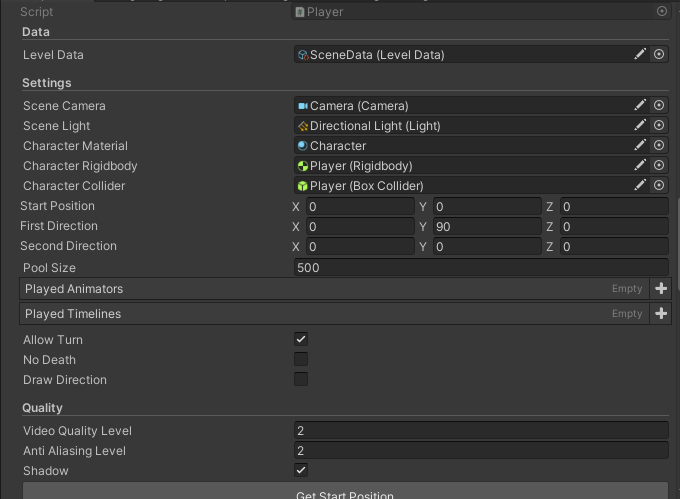Click Second Direction Y field
This screenshot has width=680, height=499.
[x=487, y=247]
